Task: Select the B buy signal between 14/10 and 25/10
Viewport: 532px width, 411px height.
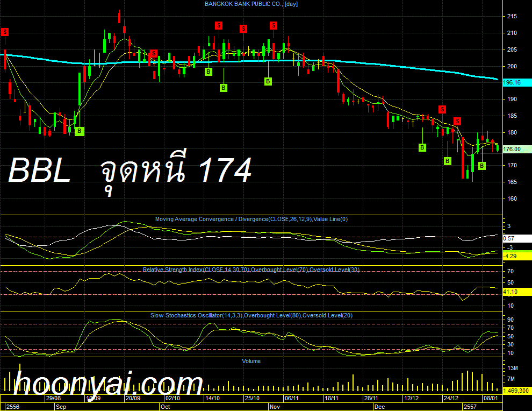Action: pyautogui.click(x=223, y=88)
